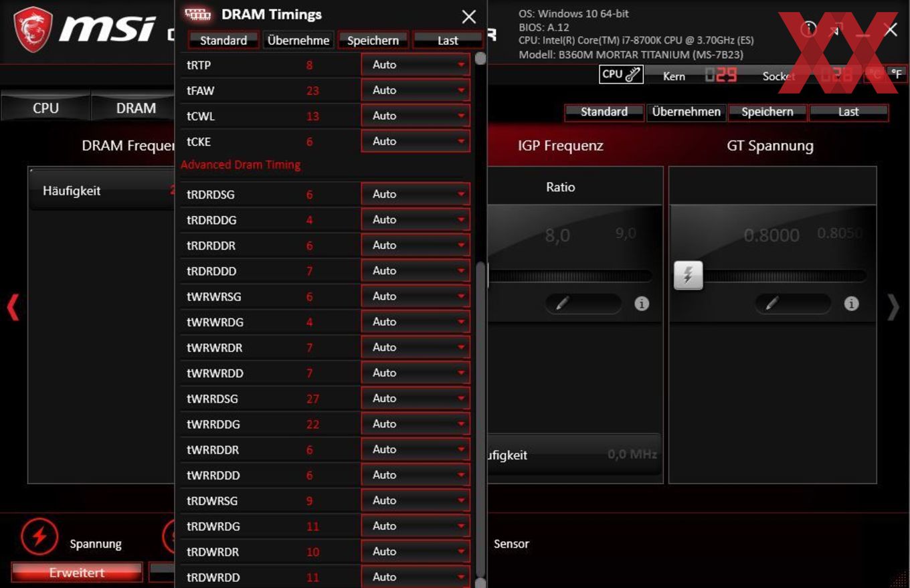Click Last button in main window
The image size is (910, 588).
tap(848, 112)
